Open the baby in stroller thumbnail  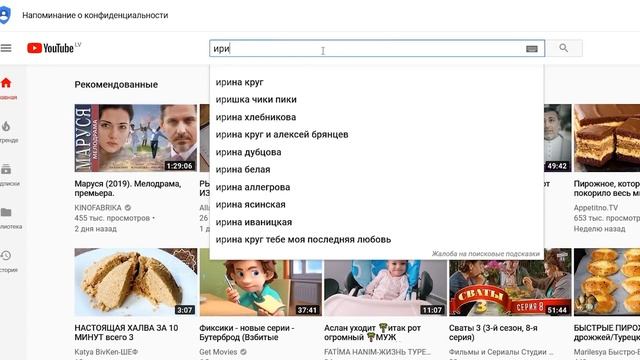click(385, 288)
